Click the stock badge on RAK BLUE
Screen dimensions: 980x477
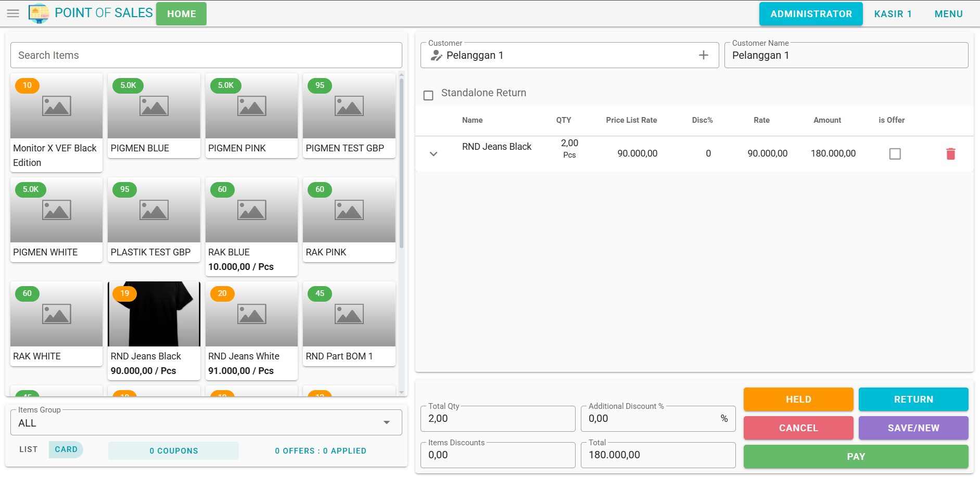click(222, 189)
